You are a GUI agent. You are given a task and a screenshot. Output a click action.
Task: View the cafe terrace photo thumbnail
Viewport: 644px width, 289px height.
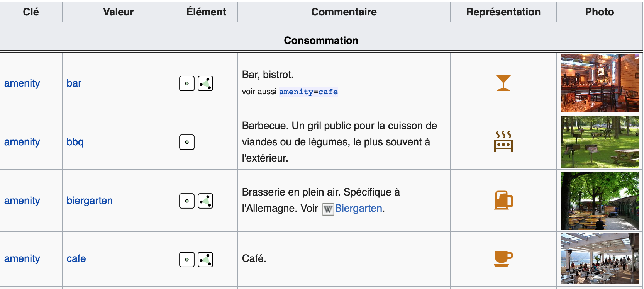click(x=600, y=258)
